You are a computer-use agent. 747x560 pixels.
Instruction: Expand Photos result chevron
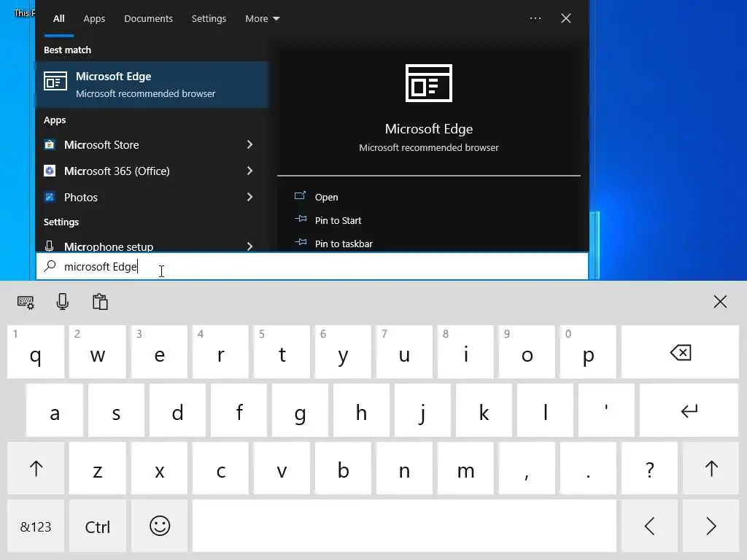(249, 197)
